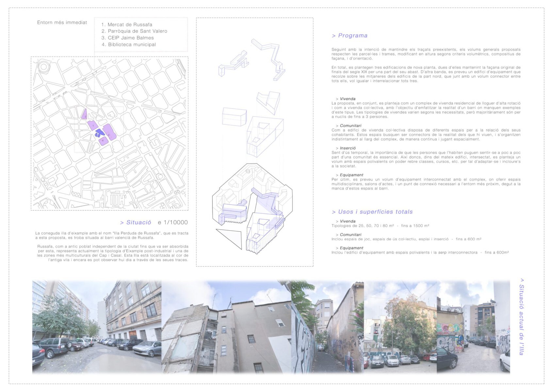This screenshot has height=392, width=554.
Task: Click the rectangular box volume in the middle axonometric
Action: coord(234,117)
